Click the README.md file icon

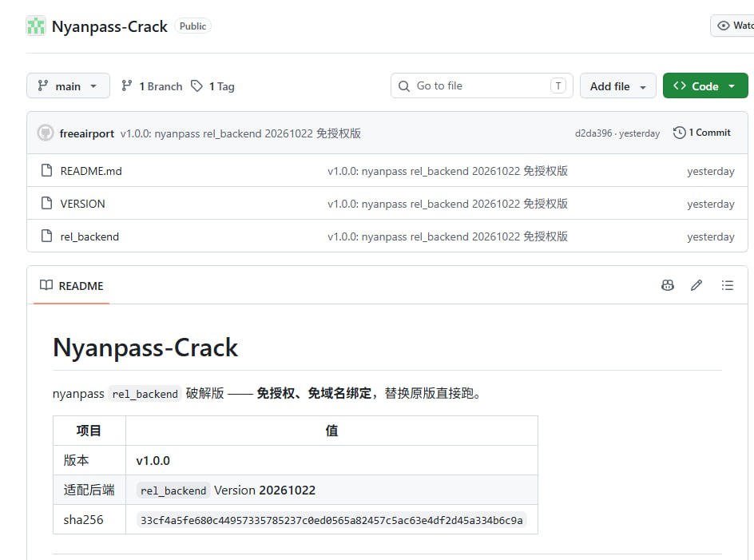point(46,170)
